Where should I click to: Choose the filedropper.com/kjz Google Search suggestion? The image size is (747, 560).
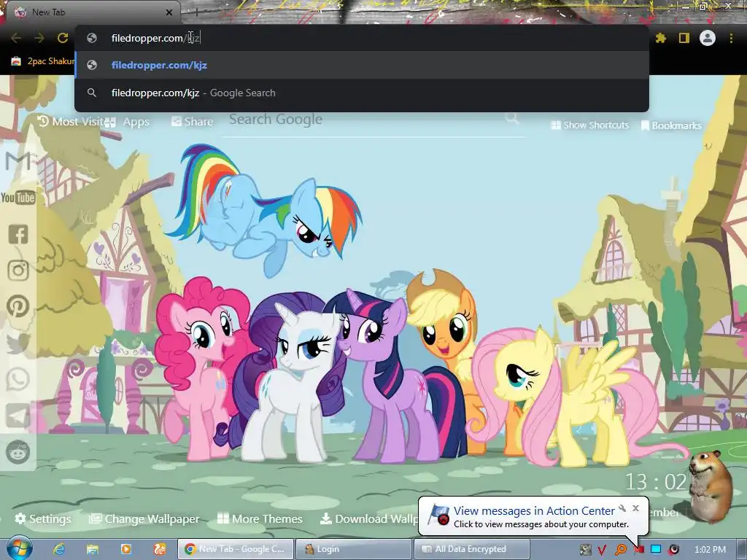click(362, 93)
